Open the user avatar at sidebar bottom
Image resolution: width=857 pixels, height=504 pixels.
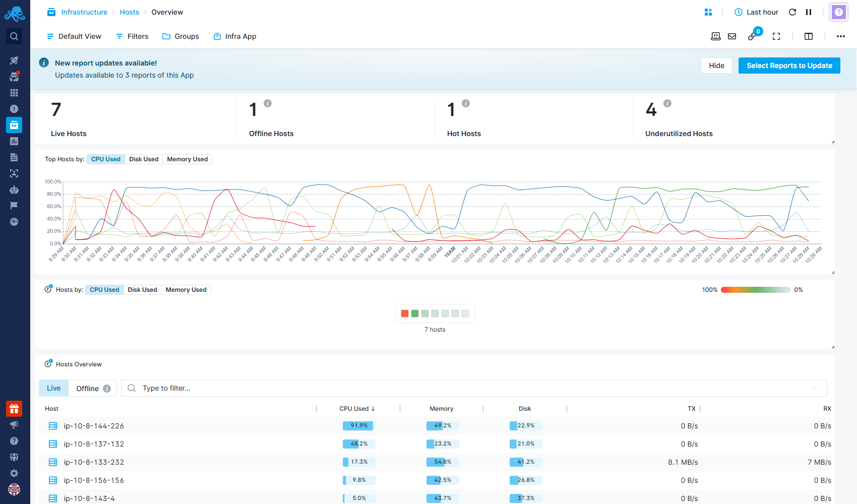click(x=14, y=489)
